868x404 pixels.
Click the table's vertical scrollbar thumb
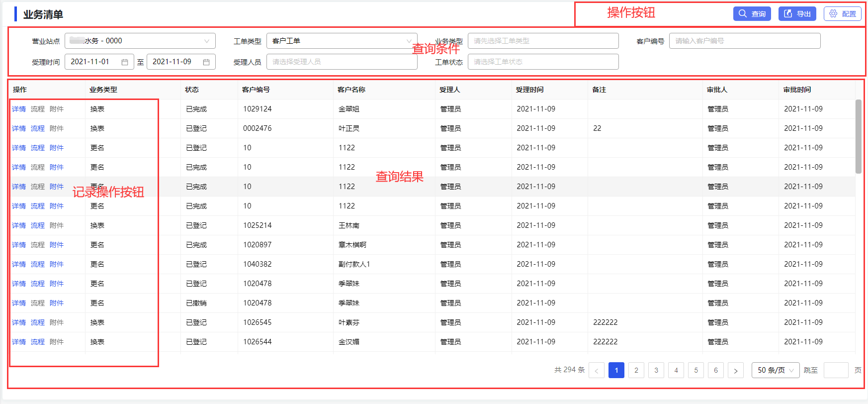[859, 136]
